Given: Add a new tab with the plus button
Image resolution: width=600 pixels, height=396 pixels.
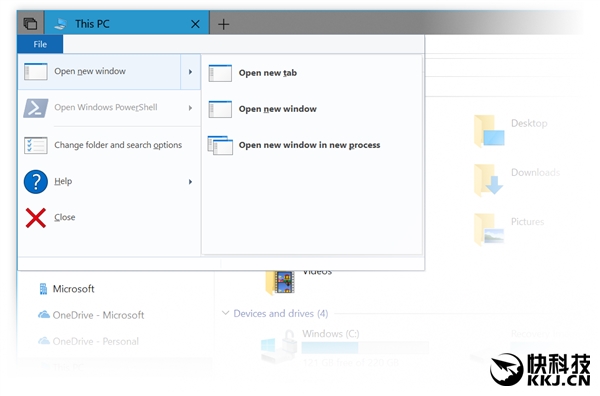Looking at the screenshot, I should [223, 24].
